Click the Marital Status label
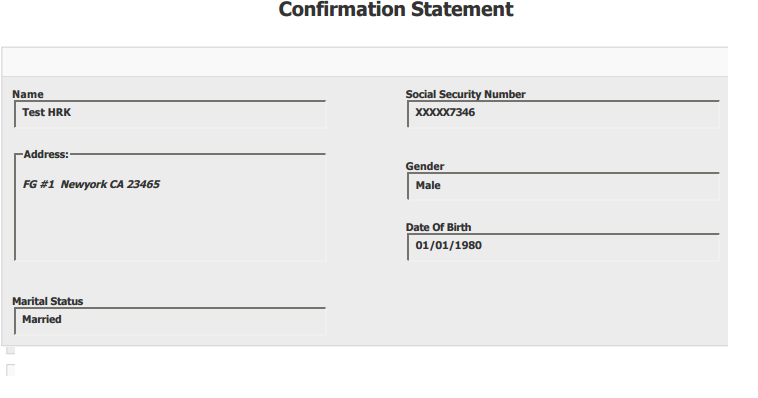The height and width of the screenshot is (398, 758). tap(47, 301)
